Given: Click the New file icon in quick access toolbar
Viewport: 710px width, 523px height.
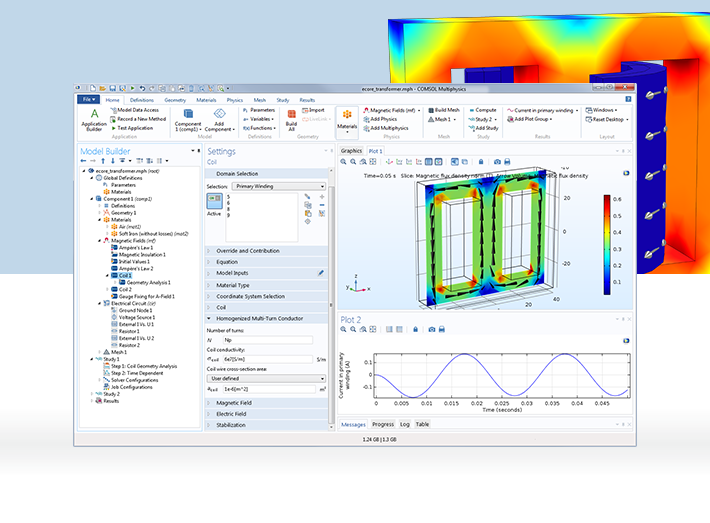Looking at the screenshot, I should 93,88.
